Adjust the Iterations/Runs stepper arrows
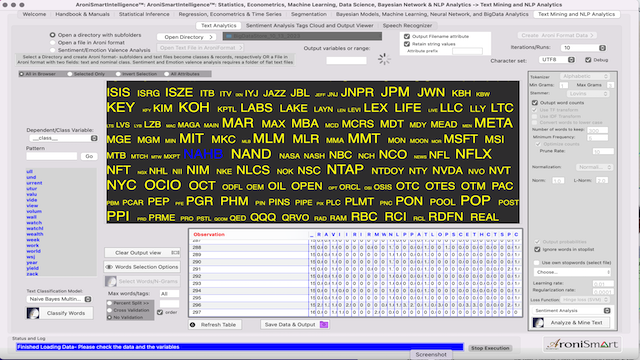 click(x=602, y=48)
